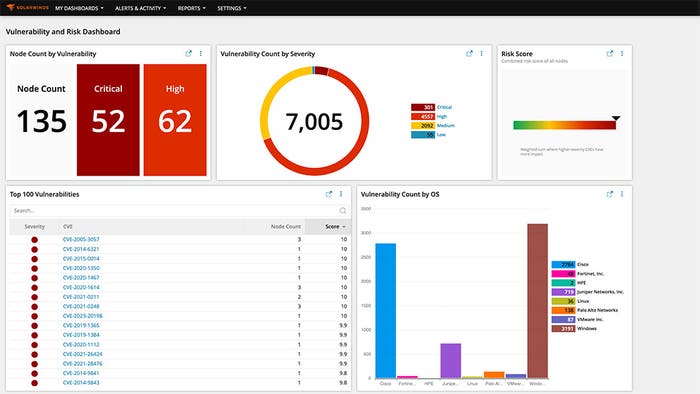Click Medium legend swatch showing 2092

coord(423,125)
